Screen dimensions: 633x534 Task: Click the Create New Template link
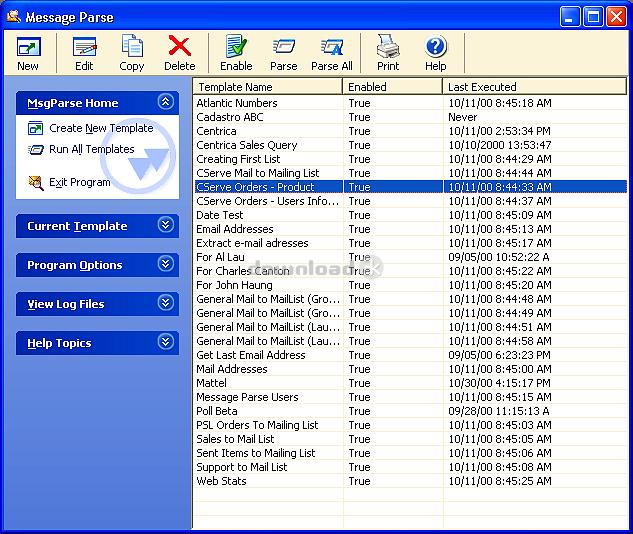pyautogui.click(x=101, y=128)
